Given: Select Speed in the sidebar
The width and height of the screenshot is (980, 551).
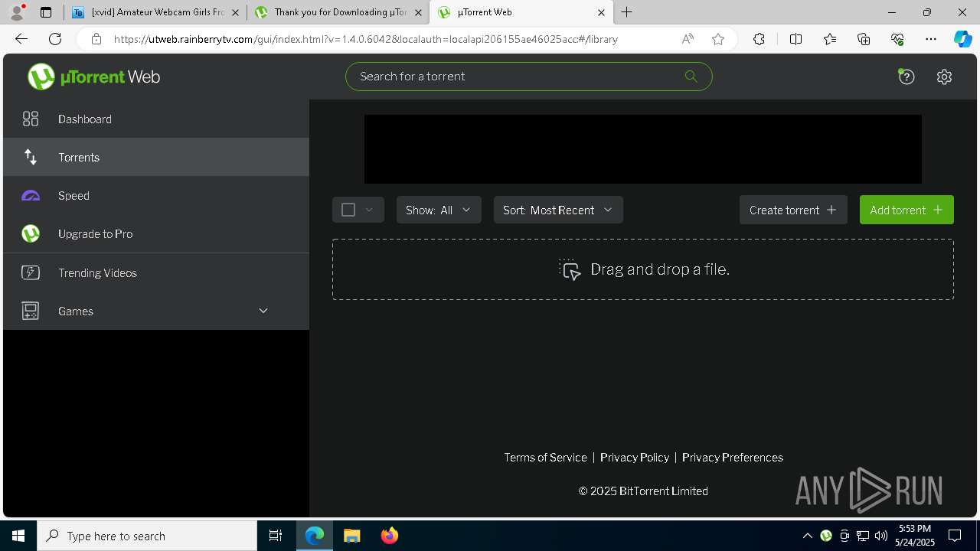Looking at the screenshot, I should pyautogui.click(x=156, y=195).
